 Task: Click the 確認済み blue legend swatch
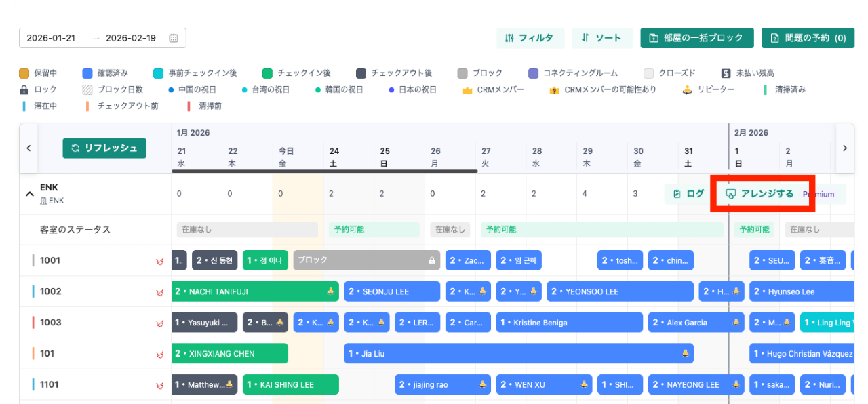point(87,73)
